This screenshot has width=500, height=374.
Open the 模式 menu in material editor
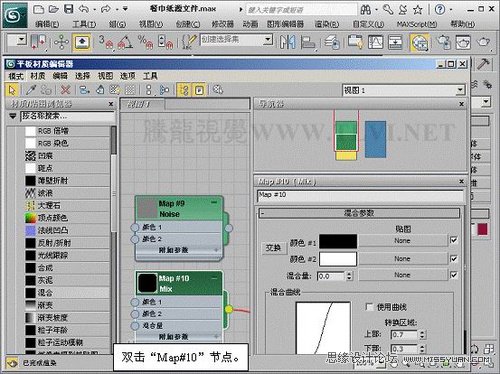click(x=16, y=76)
